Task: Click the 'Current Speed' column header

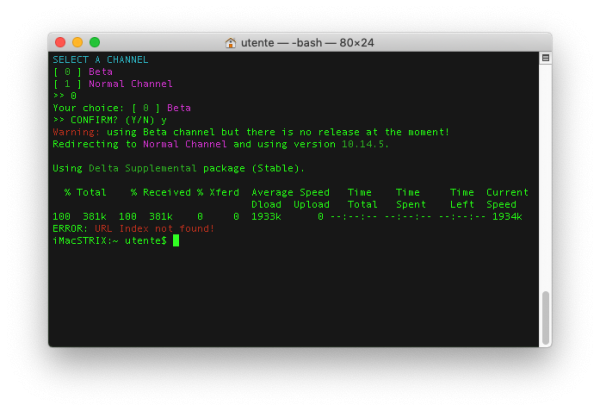Action: click(x=507, y=198)
